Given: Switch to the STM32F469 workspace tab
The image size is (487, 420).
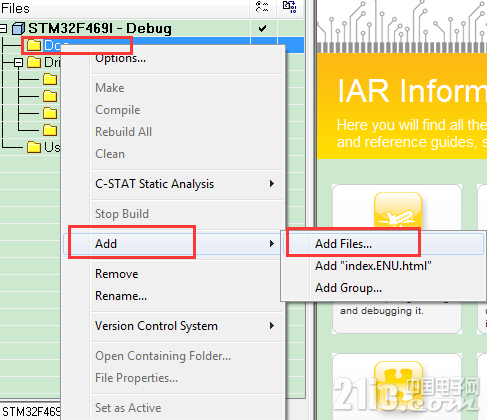Looking at the screenshot, I should [30, 411].
